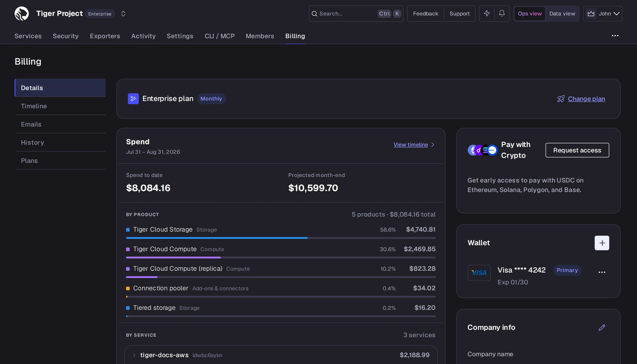
Task: Click the lightning bolt icon
Action: click(486, 13)
